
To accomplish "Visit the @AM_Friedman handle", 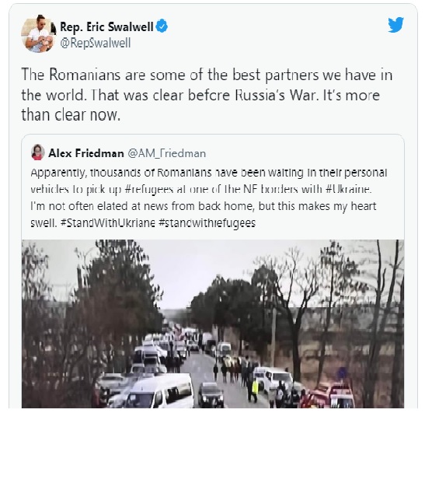I will pyautogui.click(x=166, y=153).
